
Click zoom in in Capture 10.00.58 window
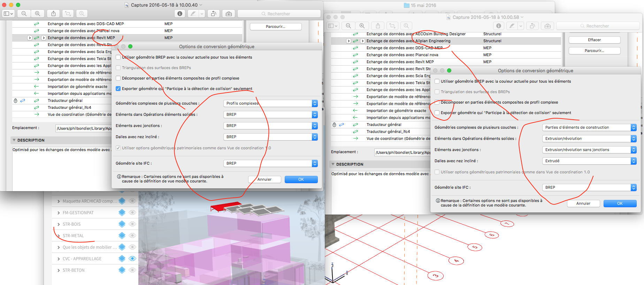tap(362, 26)
